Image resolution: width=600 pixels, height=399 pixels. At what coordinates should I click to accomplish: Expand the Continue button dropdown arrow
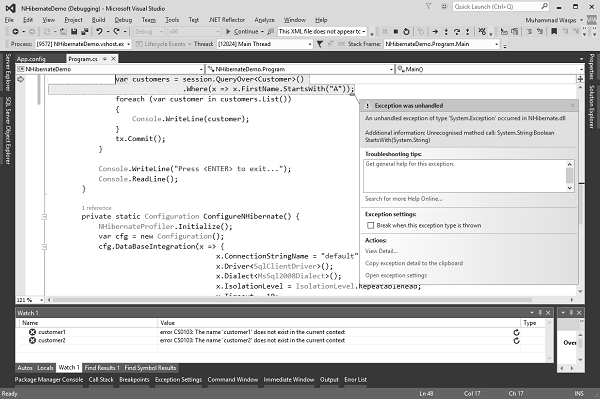262,31
